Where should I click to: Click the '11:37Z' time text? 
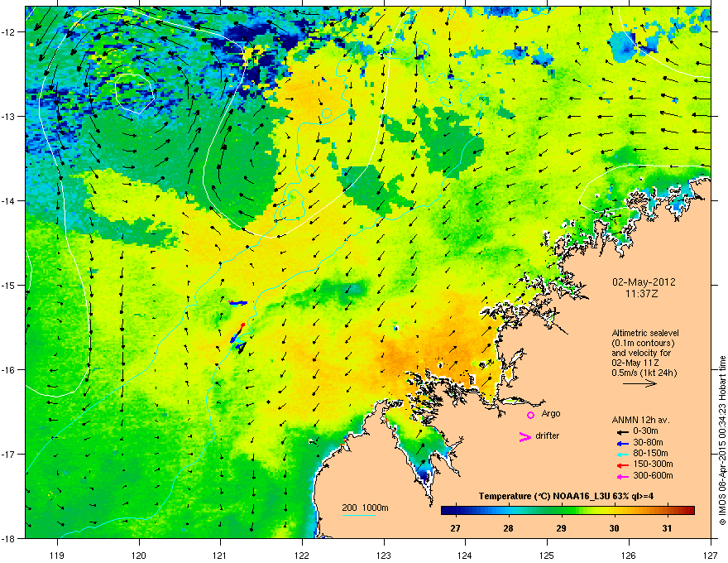tap(644, 294)
